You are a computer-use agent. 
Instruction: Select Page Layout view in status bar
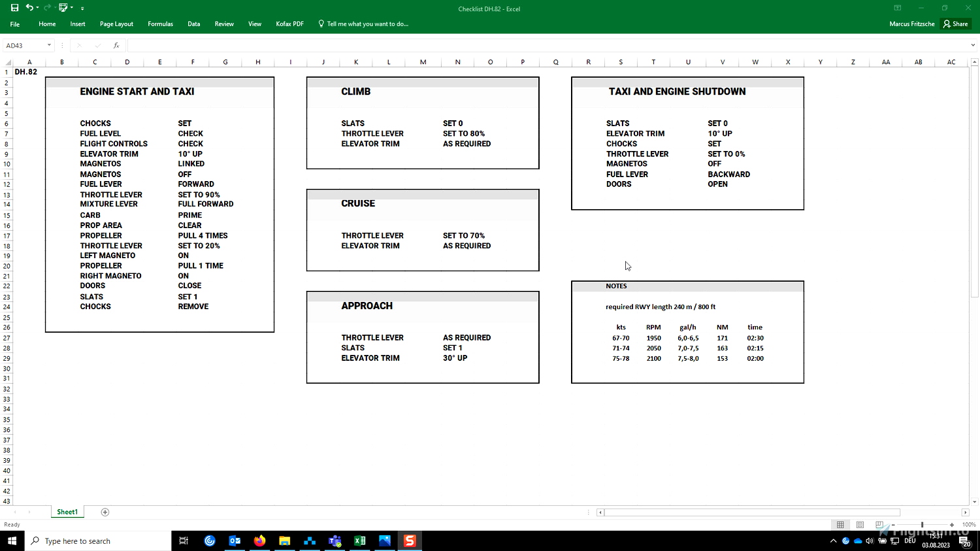[860, 524]
